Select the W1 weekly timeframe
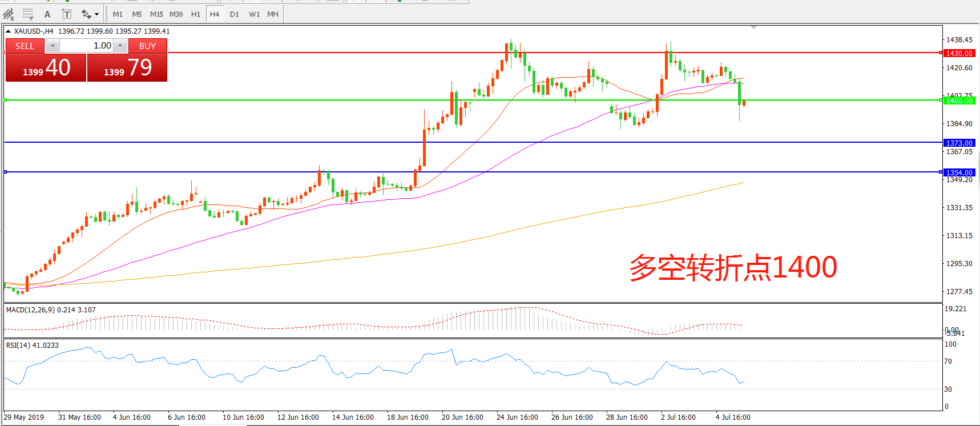The height and width of the screenshot is (426, 980). click(254, 14)
